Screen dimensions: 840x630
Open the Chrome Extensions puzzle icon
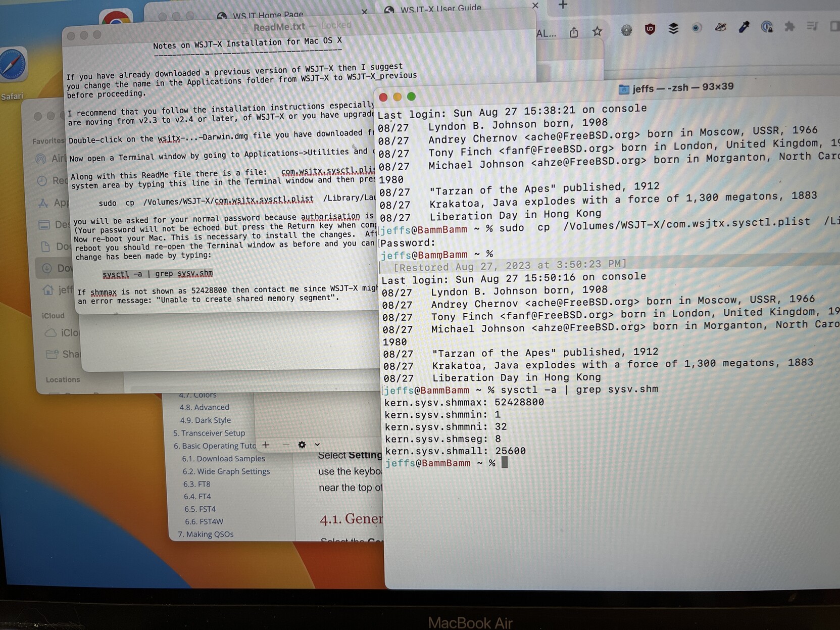[x=789, y=27]
